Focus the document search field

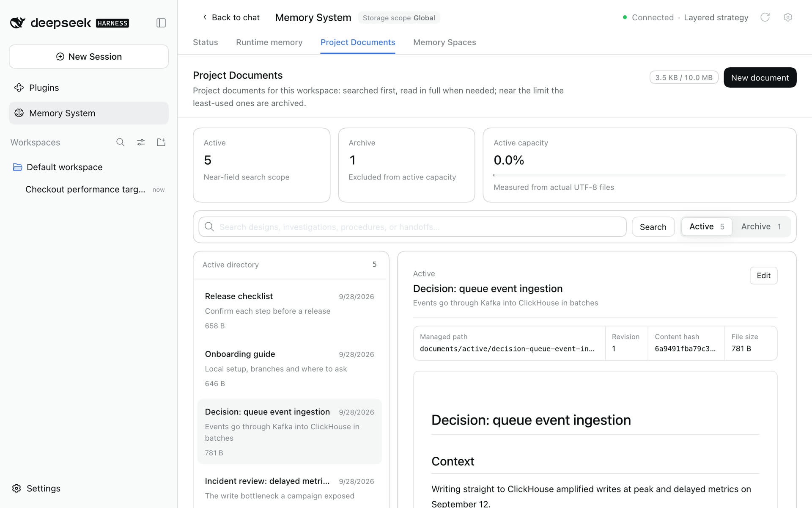[412, 227]
